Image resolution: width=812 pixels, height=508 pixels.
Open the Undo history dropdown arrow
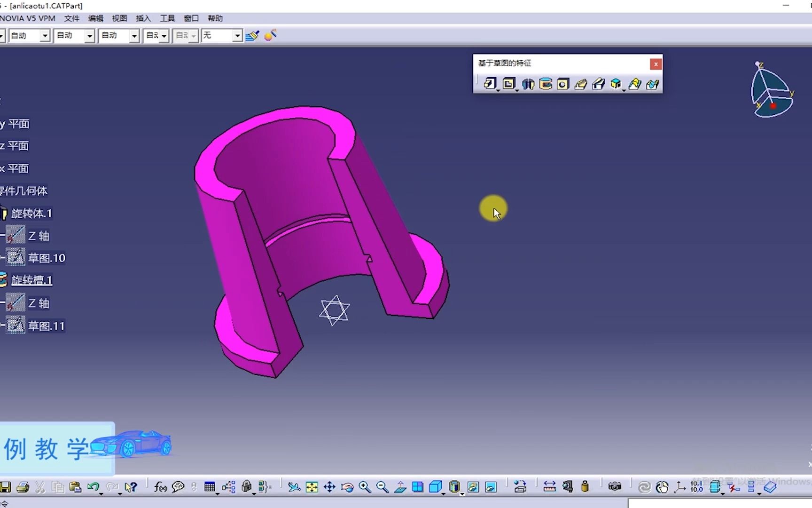[101, 493]
